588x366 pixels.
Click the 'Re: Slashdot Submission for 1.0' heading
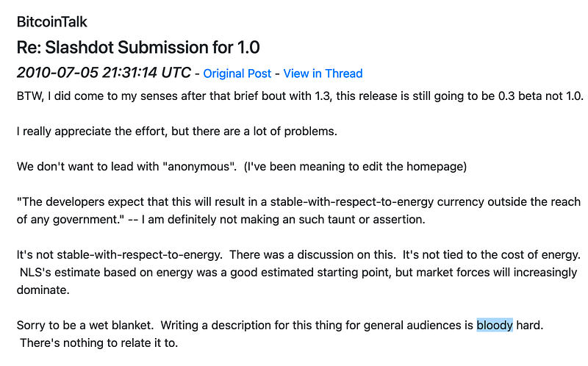click(x=138, y=47)
